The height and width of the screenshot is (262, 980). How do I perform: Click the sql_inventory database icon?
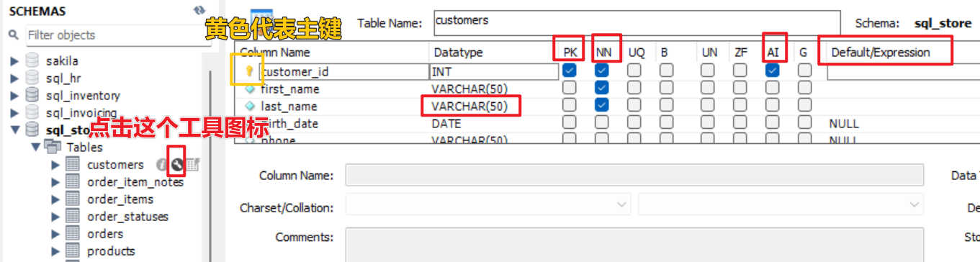[32, 95]
